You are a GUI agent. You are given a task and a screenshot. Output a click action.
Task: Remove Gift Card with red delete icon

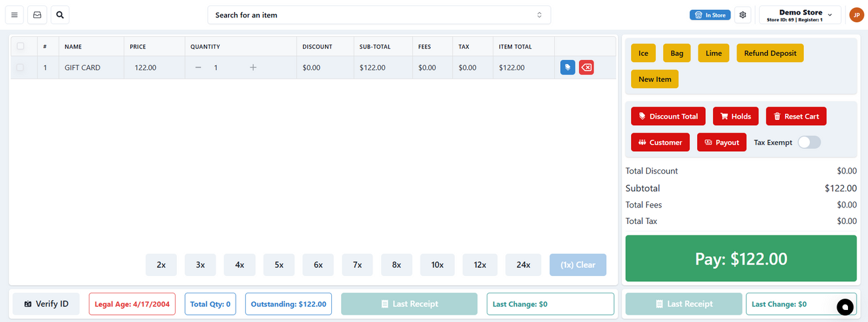point(586,67)
